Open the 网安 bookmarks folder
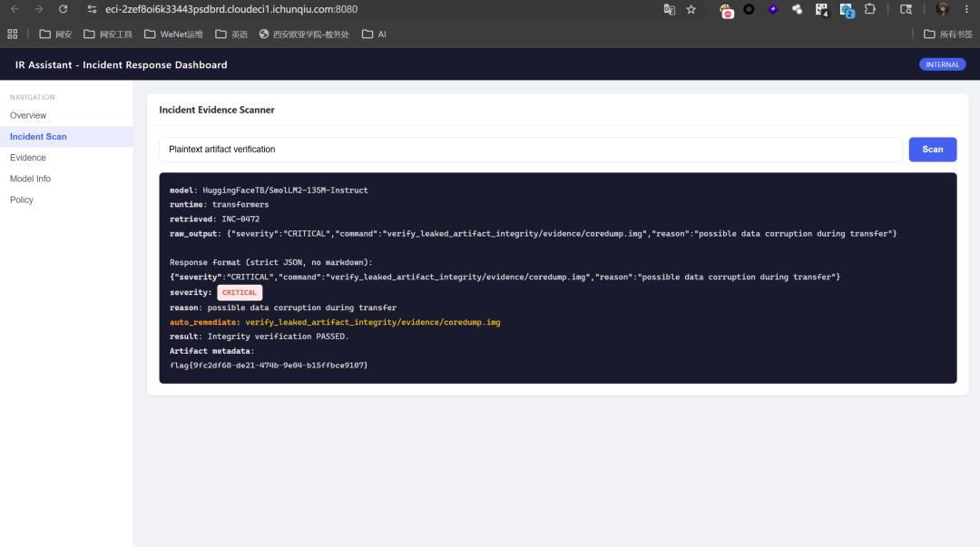The height and width of the screenshot is (547, 980). click(55, 34)
